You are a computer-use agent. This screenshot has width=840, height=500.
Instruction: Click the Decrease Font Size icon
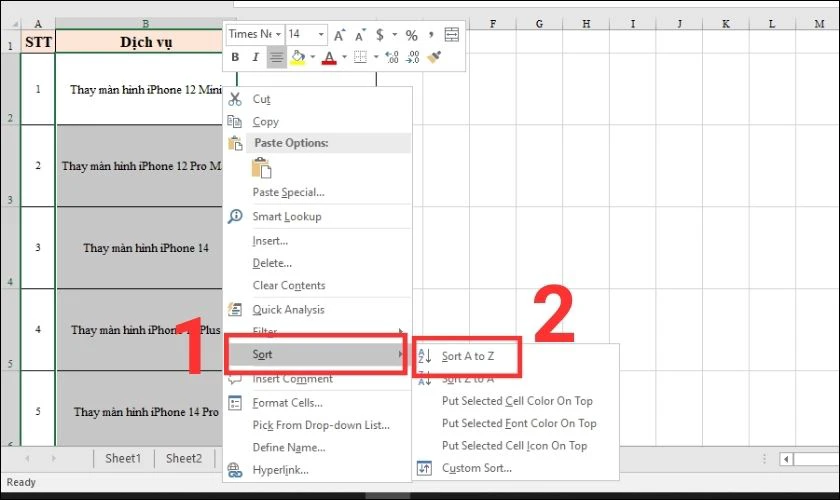click(360, 35)
